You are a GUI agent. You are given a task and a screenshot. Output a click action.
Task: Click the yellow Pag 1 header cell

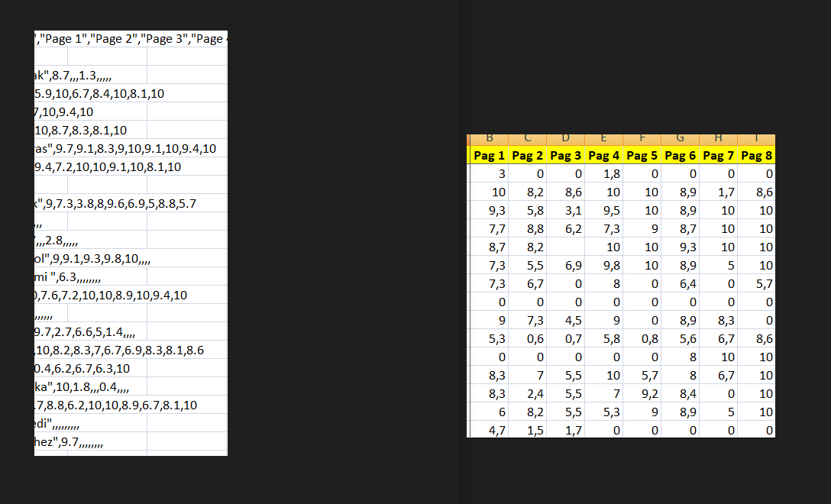point(490,156)
